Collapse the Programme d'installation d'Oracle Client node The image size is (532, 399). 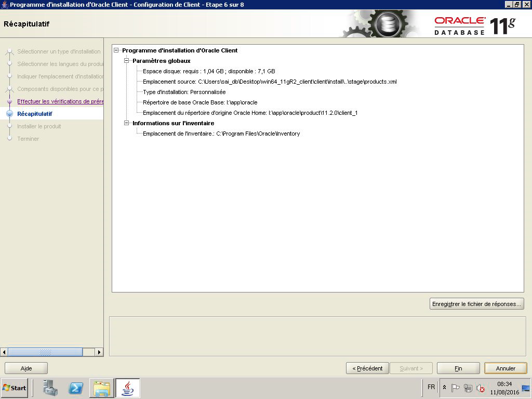pos(116,50)
